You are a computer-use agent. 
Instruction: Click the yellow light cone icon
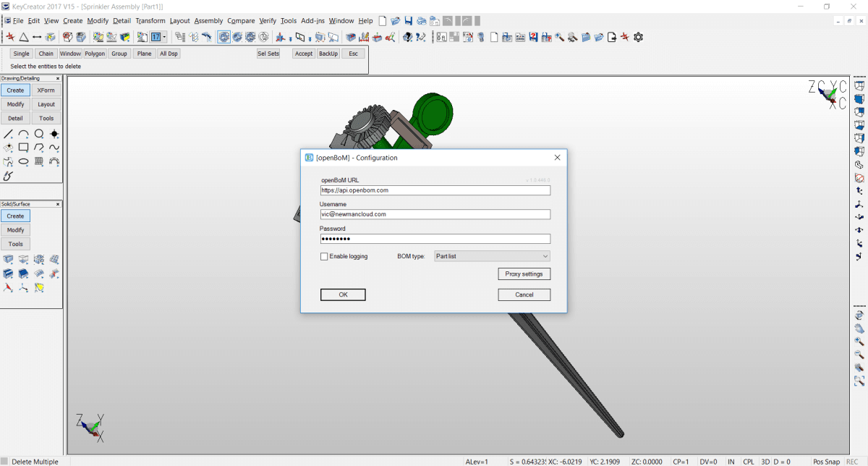tap(39, 287)
